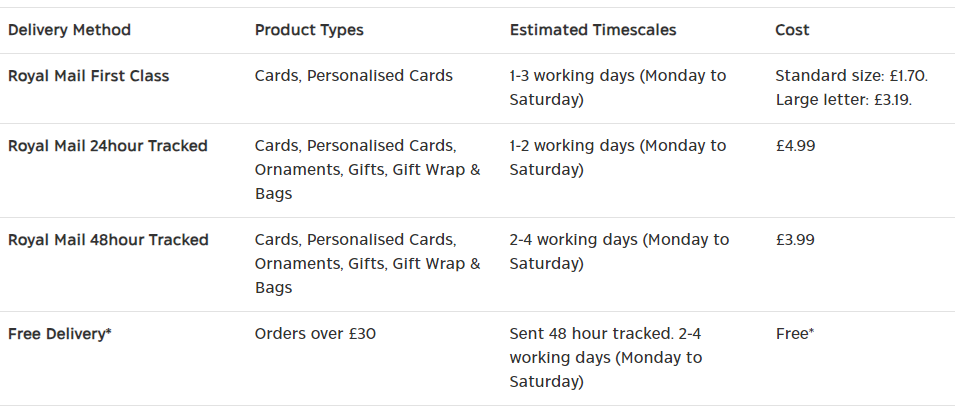Click the Standard size £1.70 cost text
This screenshot has width=955, height=410.
[x=850, y=76]
